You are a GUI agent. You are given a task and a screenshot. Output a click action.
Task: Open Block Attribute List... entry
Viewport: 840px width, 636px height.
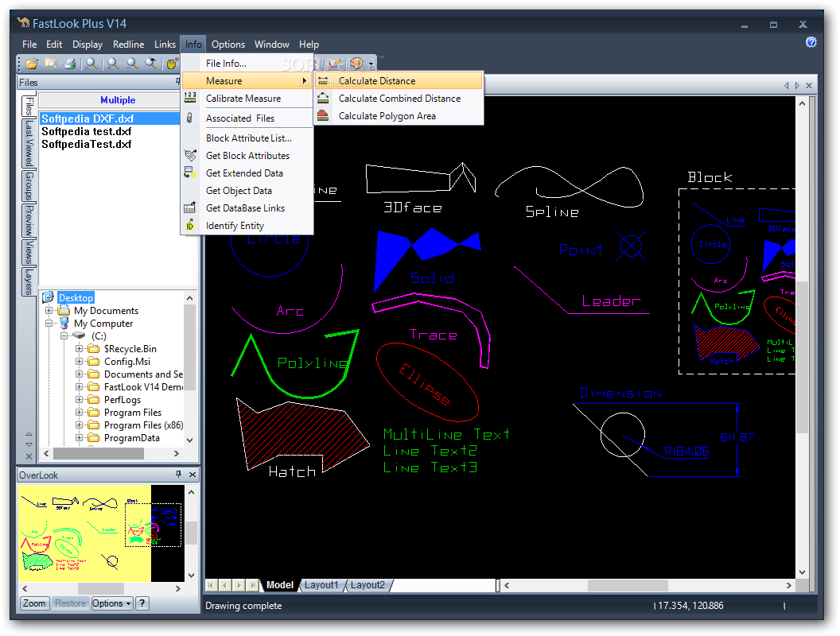click(247, 138)
